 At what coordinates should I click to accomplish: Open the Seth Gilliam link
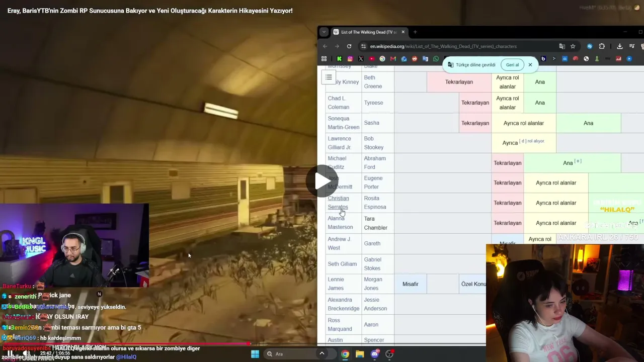[x=342, y=264]
